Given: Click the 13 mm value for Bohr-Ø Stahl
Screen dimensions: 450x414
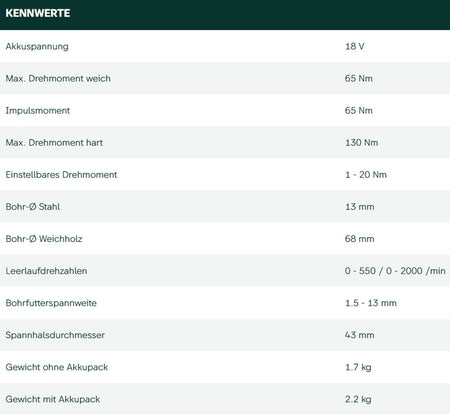Looking at the screenshot, I should pos(360,207).
